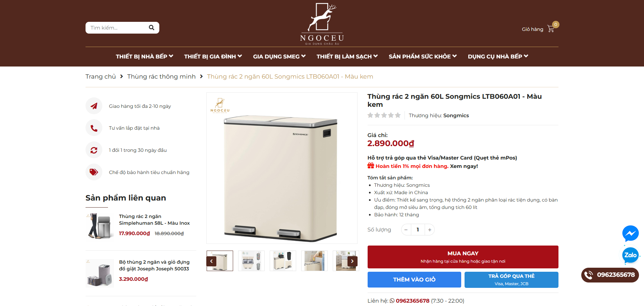
Task: Rate product with fifth star
Action: (398, 115)
